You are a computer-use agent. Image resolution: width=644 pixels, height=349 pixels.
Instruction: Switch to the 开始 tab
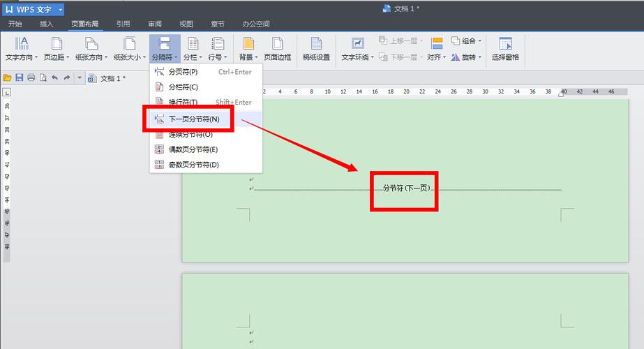tap(15, 24)
